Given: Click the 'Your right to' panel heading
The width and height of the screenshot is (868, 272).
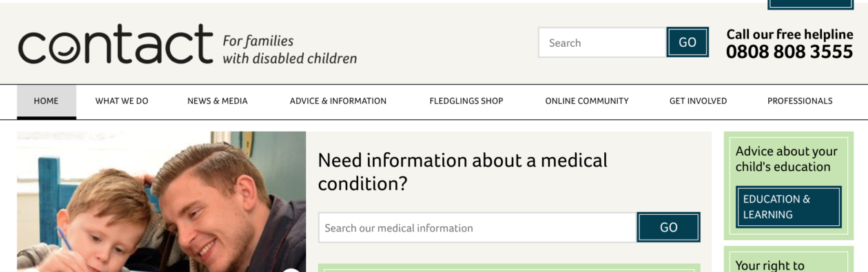Looking at the screenshot, I should click(769, 265).
